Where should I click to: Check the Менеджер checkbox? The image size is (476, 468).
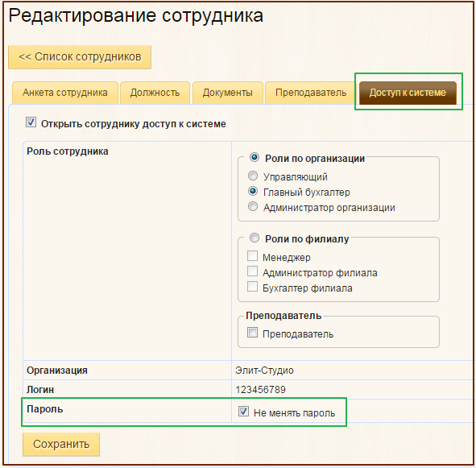pos(252,256)
